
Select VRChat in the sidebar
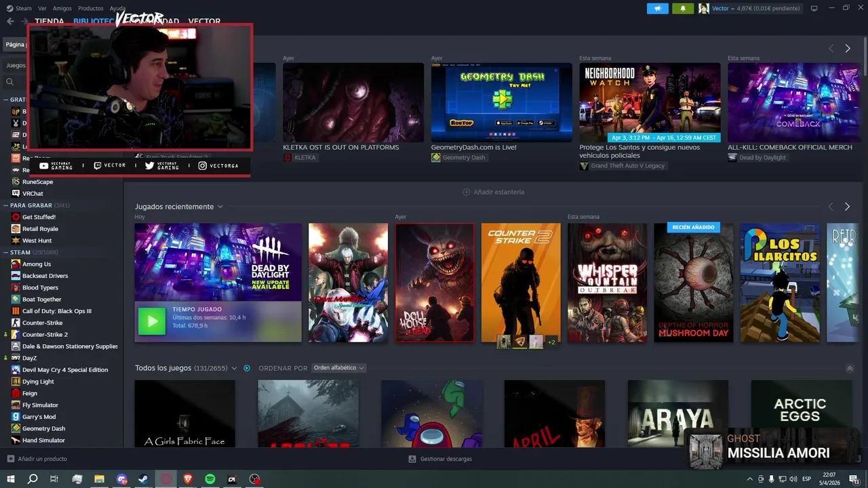tap(33, 193)
